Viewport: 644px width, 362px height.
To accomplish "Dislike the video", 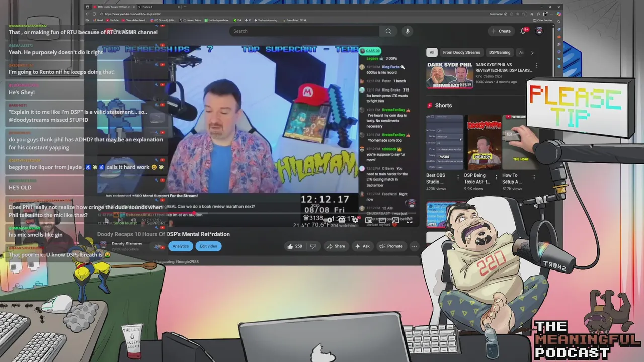I will (x=313, y=246).
